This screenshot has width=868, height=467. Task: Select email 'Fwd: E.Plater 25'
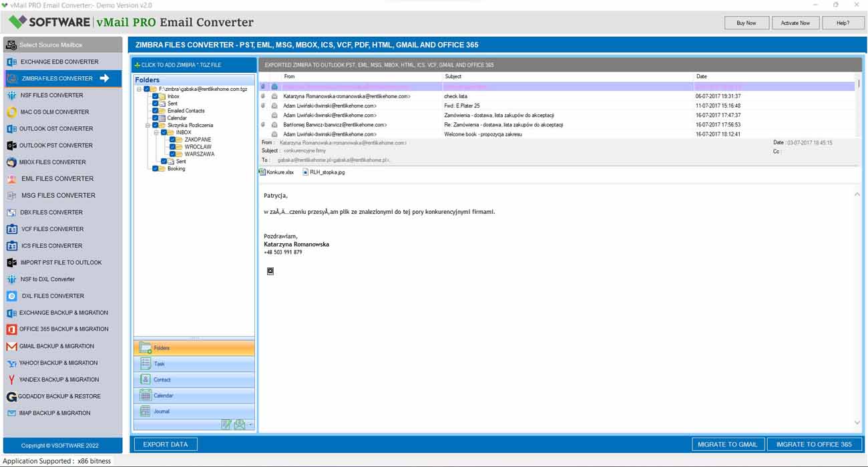pyautogui.click(x=557, y=106)
